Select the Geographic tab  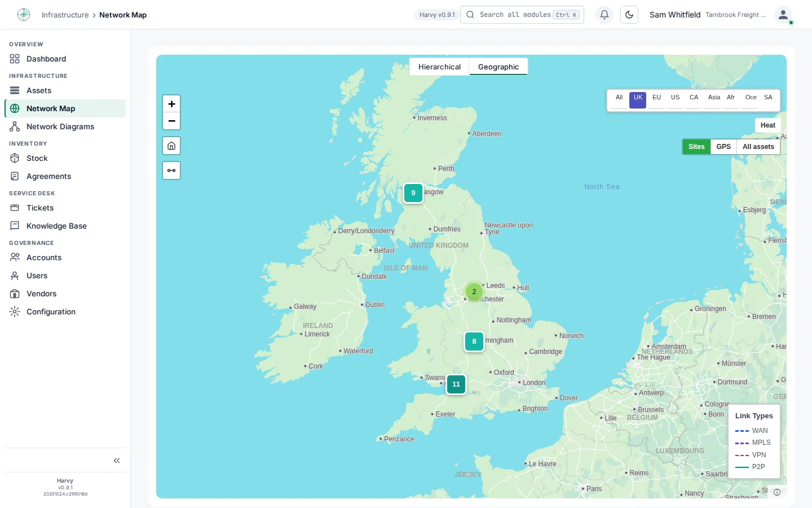[498, 67]
